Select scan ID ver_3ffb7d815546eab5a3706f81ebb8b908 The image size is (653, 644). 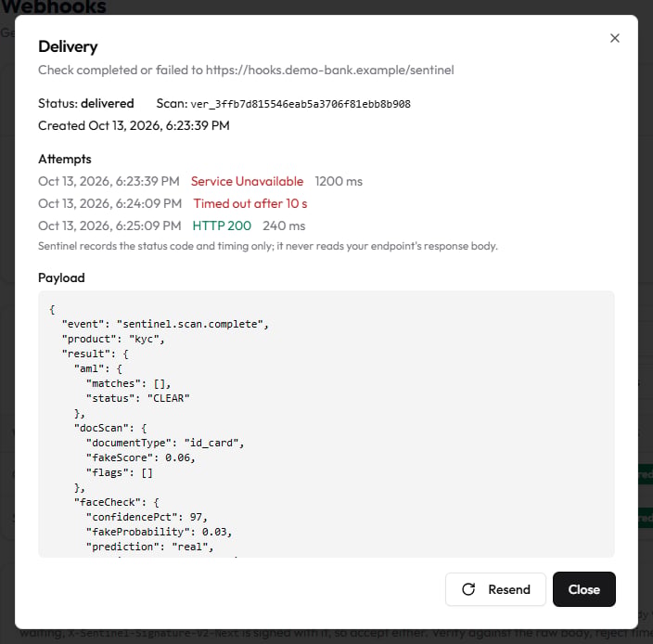click(301, 104)
